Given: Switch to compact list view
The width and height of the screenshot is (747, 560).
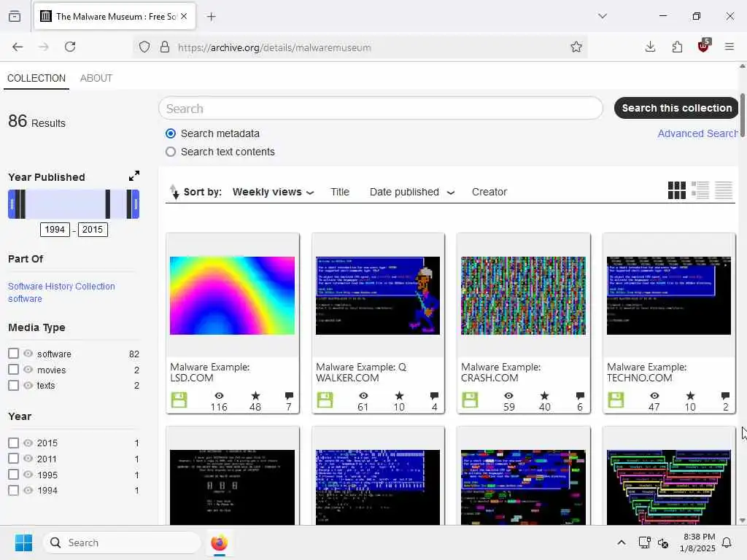Looking at the screenshot, I should (x=723, y=190).
